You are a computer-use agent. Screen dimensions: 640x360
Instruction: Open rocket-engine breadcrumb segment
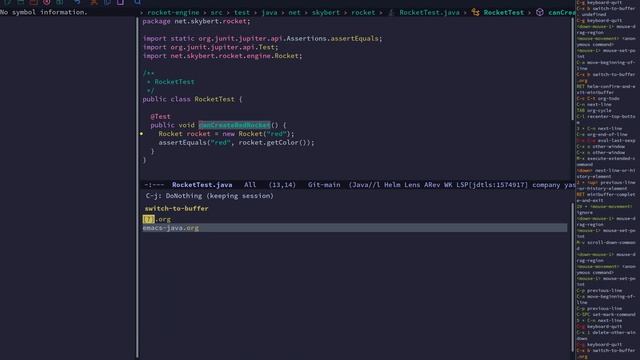pos(173,12)
